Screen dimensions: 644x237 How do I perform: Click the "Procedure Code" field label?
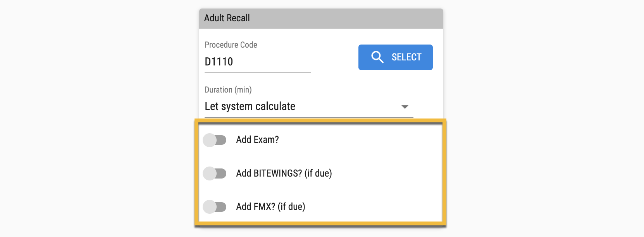(x=231, y=45)
